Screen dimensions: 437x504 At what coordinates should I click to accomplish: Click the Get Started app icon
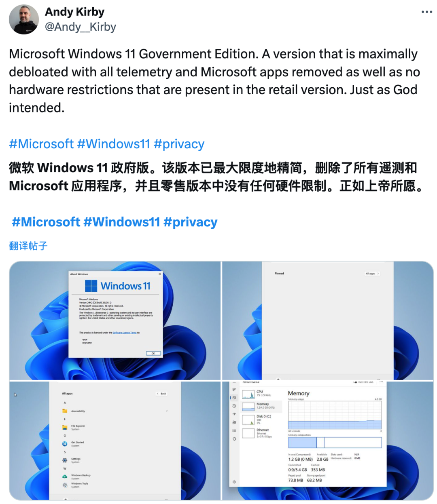click(x=65, y=444)
